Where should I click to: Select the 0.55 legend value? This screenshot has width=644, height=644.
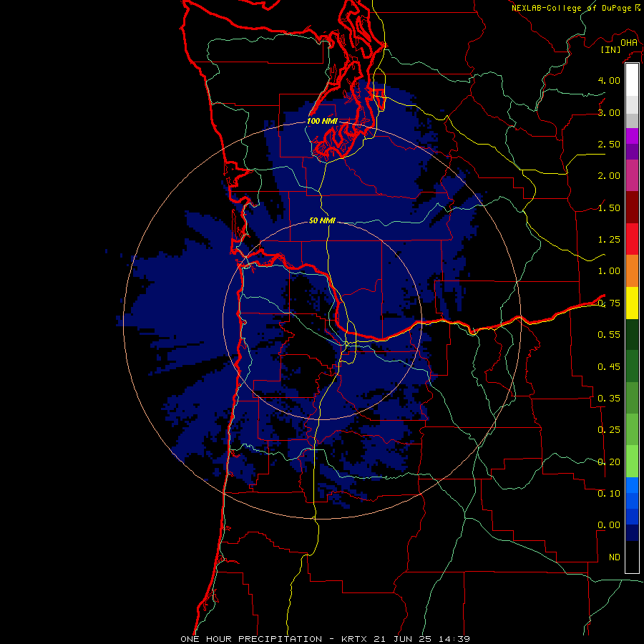[x=609, y=335]
